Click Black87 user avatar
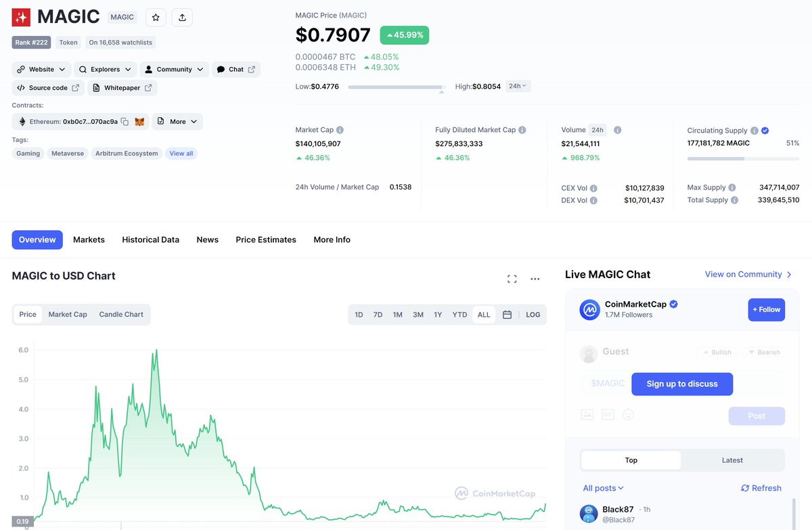The height and width of the screenshot is (530, 812). click(x=589, y=514)
